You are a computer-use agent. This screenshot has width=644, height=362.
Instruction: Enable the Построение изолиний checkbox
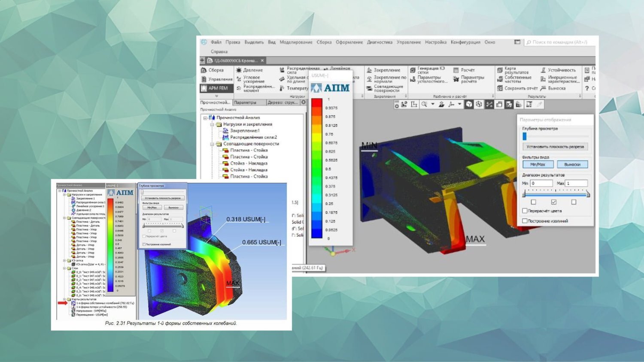(x=525, y=221)
